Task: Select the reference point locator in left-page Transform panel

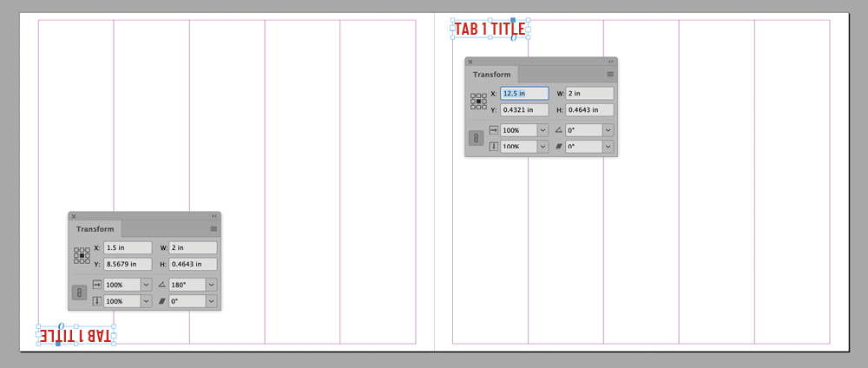Action: [x=82, y=256]
